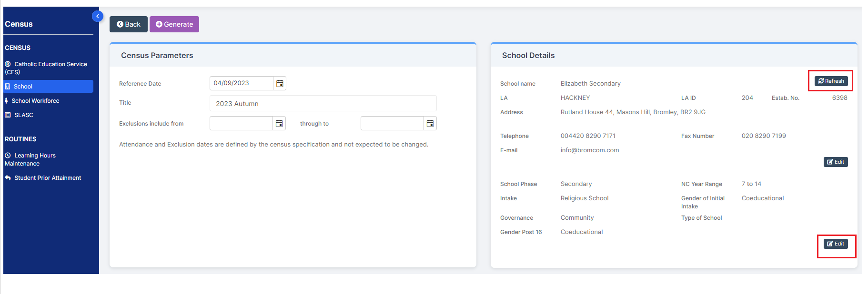Click the SLASC list icon

click(x=8, y=115)
